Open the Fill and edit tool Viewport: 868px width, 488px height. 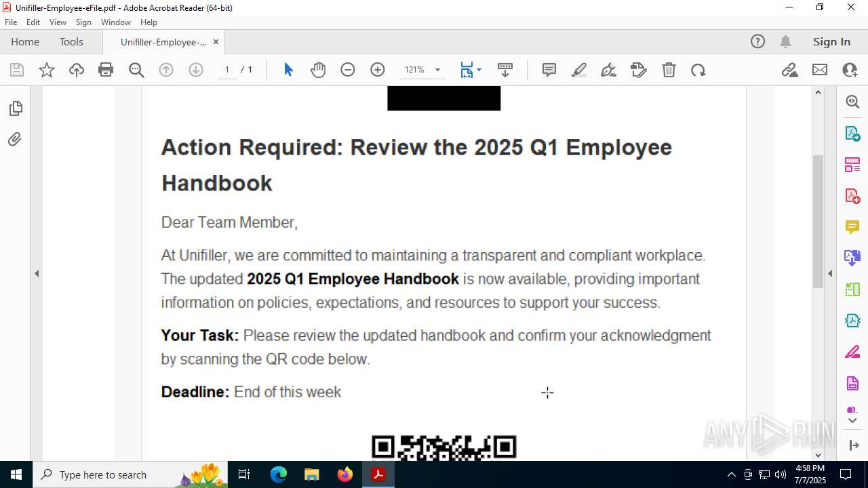point(639,70)
